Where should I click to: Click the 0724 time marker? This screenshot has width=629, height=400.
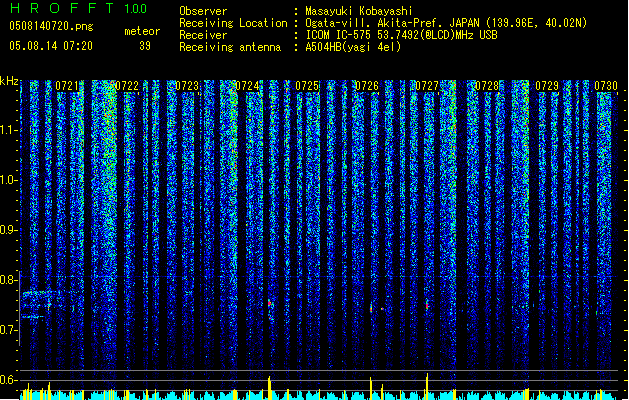click(247, 86)
